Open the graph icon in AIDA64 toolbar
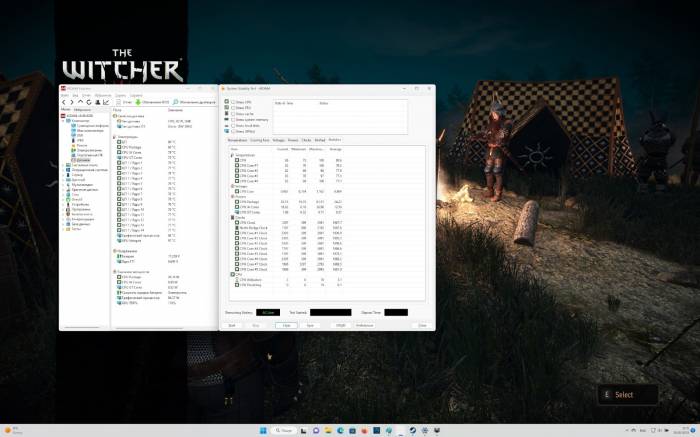Image resolution: width=700 pixels, height=437 pixels. pos(106,102)
